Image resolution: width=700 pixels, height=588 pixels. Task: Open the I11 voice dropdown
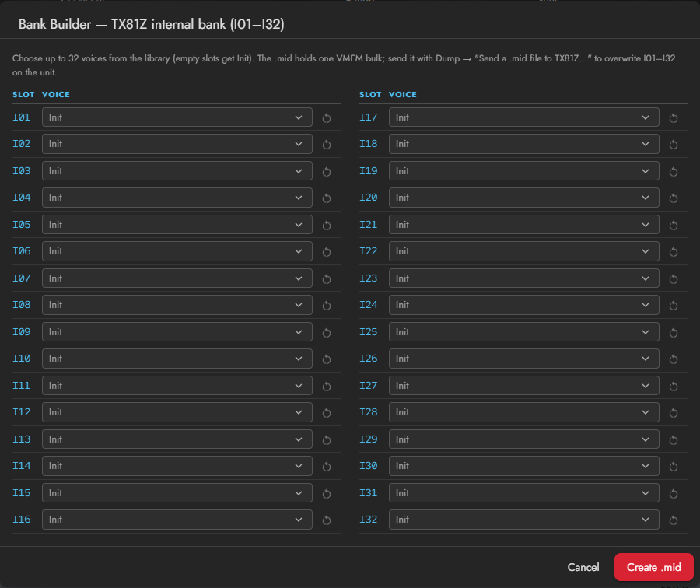[x=177, y=385]
